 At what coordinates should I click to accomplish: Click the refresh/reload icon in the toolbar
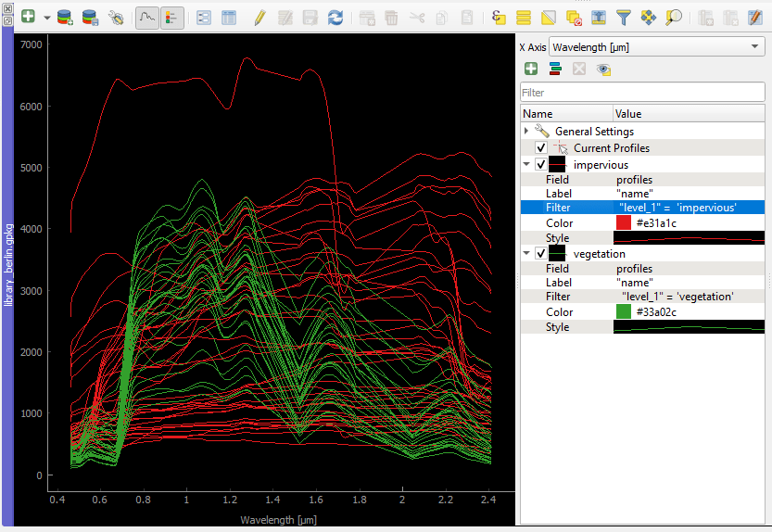335,17
